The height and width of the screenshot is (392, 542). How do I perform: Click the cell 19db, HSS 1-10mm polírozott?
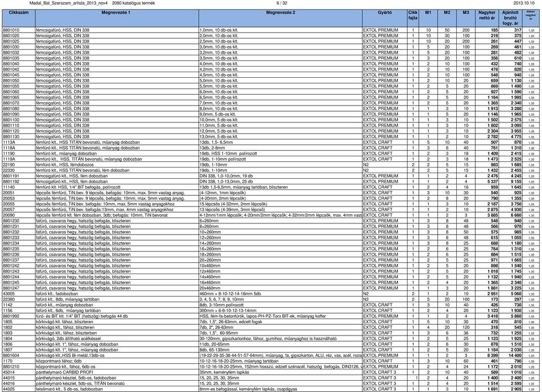point(228,153)
